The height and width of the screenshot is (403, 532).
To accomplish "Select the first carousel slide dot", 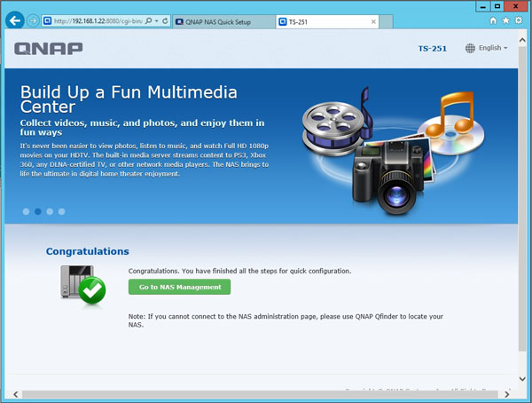I will [x=26, y=211].
